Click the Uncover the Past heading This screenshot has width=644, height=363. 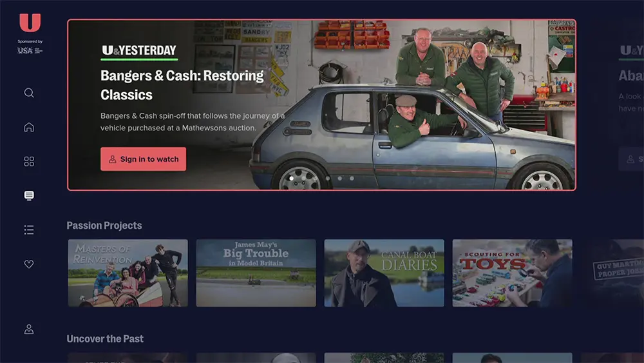(105, 338)
